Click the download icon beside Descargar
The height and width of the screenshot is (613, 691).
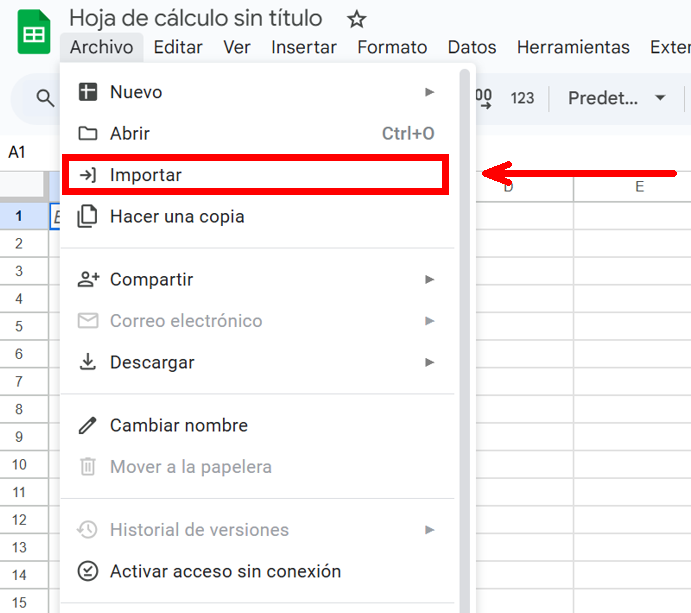[88, 362]
